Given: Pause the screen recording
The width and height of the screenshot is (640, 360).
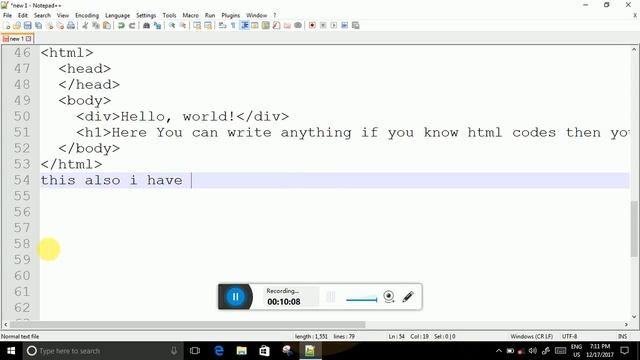Looking at the screenshot, I should [x=236, y=297].
